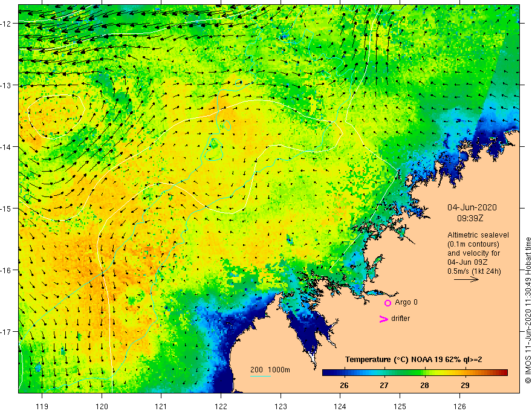Click the latitude axis label -13
Viewport: 532px width, 411px height.
(x=6, y=85)
